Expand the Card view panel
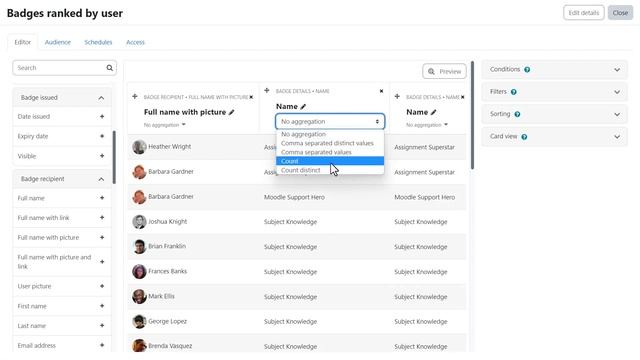 pos(617,137)
